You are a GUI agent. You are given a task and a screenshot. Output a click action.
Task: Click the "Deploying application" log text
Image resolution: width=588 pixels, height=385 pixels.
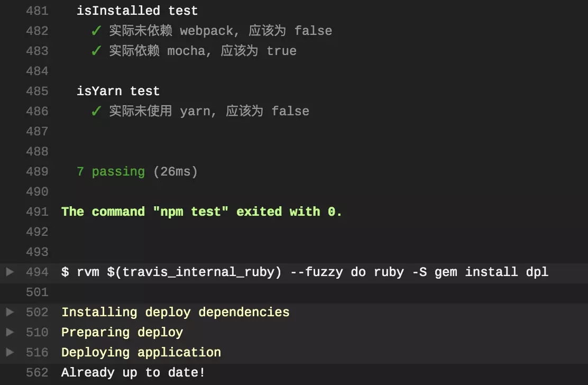pos(141,352)
